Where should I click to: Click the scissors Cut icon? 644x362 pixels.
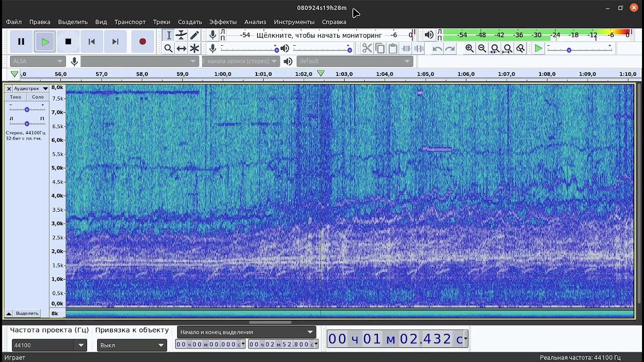pos(367,48)
